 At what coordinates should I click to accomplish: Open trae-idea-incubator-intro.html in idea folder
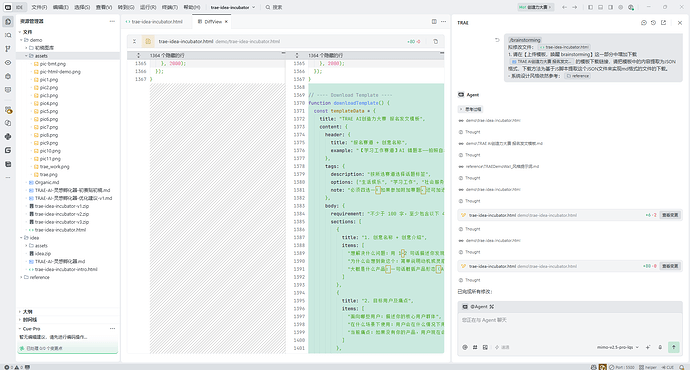[66, 269]
